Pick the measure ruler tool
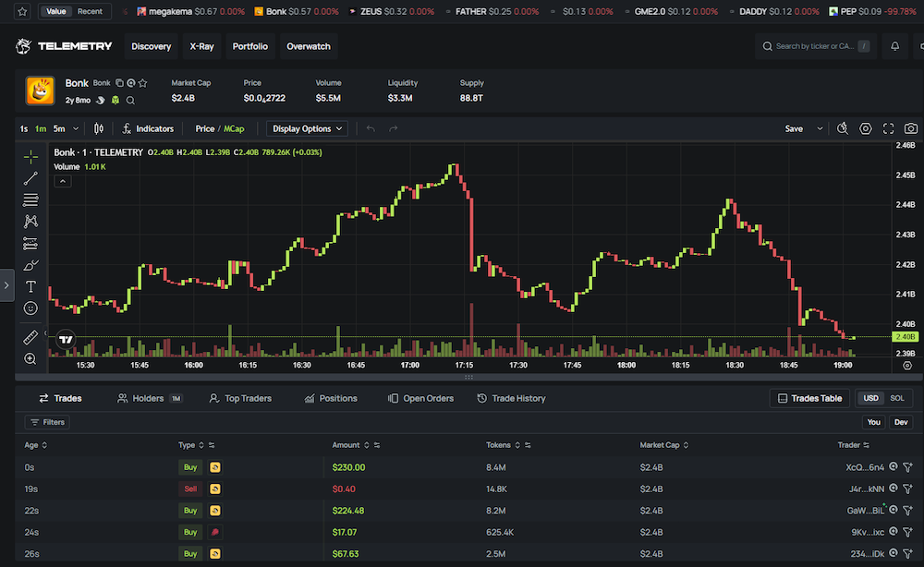 (x=30, y=336)
